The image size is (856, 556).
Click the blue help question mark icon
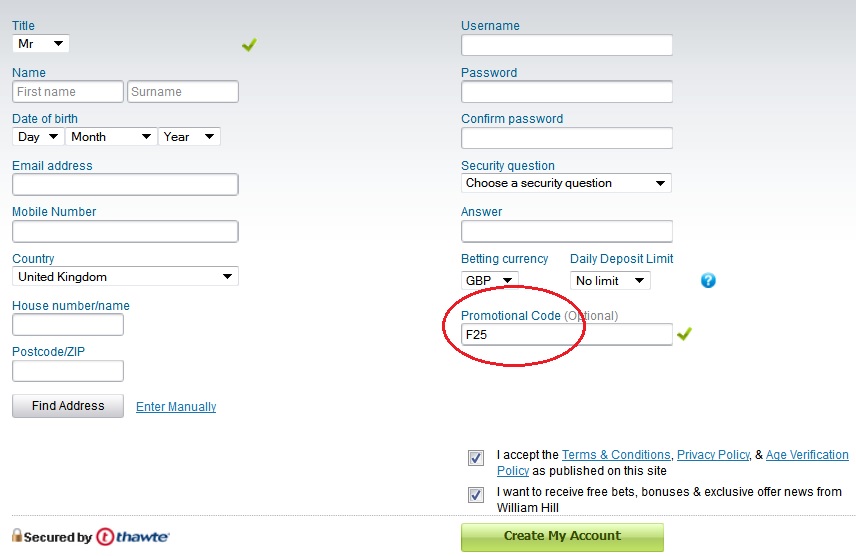[x=708, y=281]
